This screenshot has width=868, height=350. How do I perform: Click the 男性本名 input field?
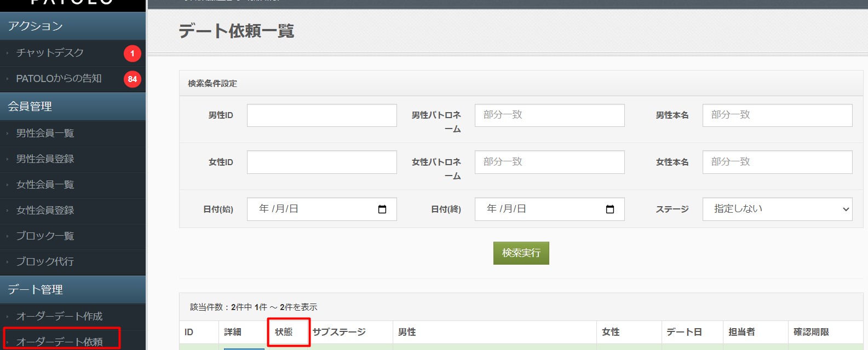point(778,115)
